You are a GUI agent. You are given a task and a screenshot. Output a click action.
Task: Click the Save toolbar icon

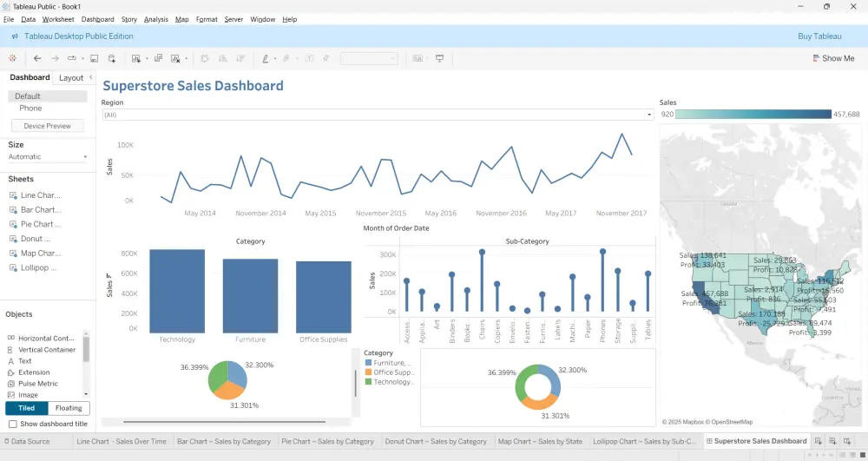[x=94, y=58]
